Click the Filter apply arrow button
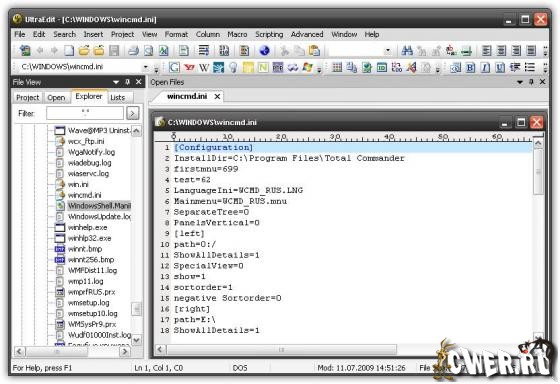The height and width of the screenshot is (384, 560). (133, 113)
